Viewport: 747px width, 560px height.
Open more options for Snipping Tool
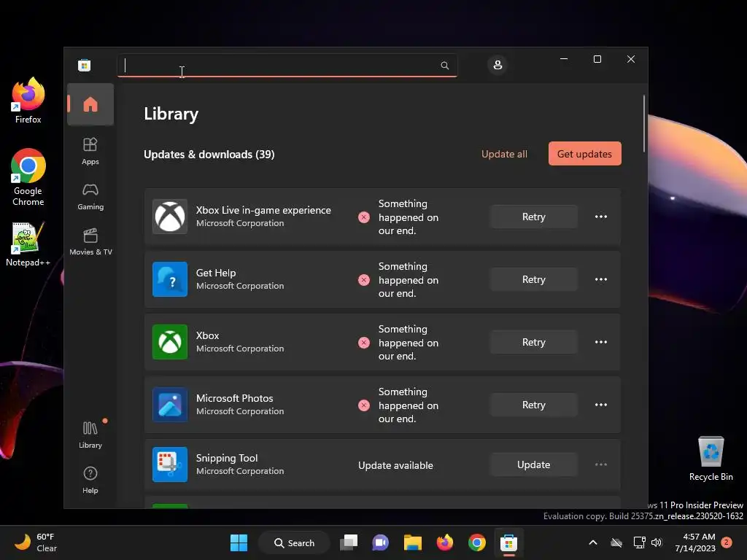point(601,464)
